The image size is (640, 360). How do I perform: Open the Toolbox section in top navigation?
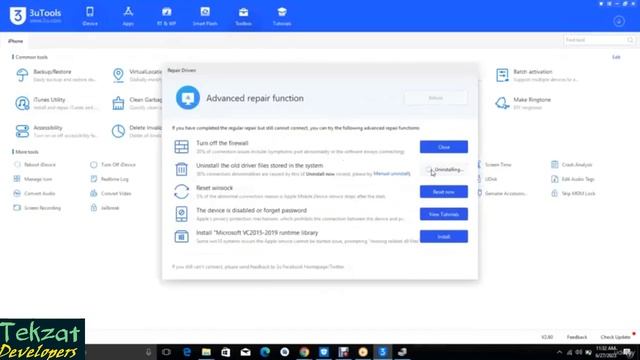tap(243, 16)
